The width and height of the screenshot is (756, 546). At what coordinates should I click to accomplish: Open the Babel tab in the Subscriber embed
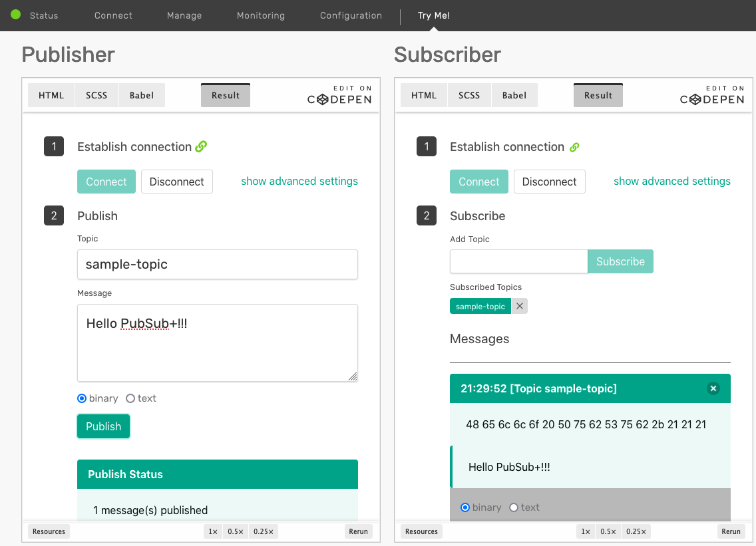(514, 95)
